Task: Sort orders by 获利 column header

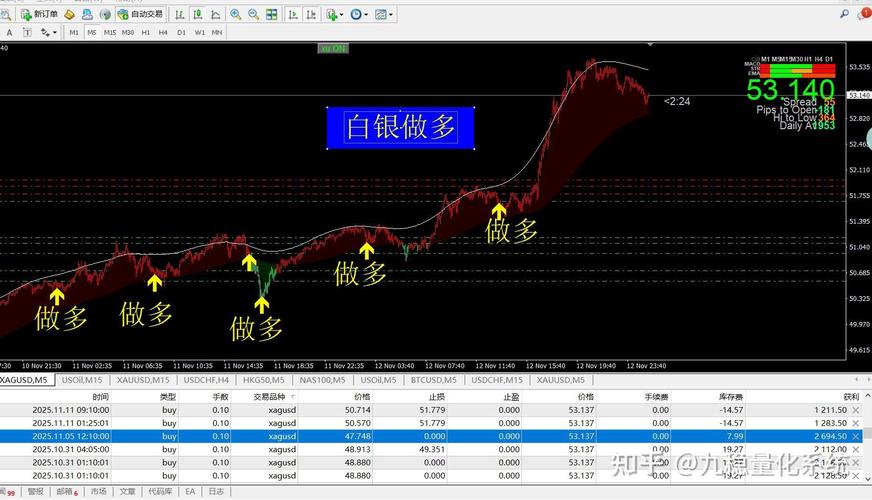Action: tap(851, 397)
